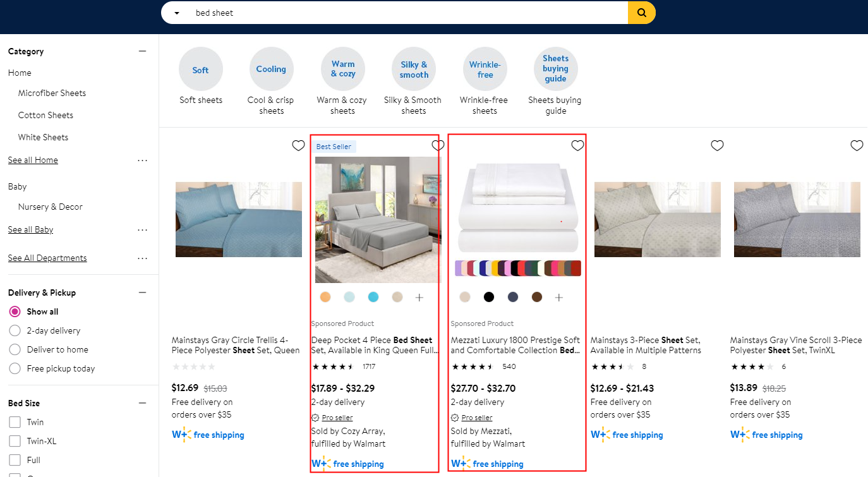Screen dimensions: 868x477
Task: Open the search type dropdown arrow
Action: tap(176, 12)
